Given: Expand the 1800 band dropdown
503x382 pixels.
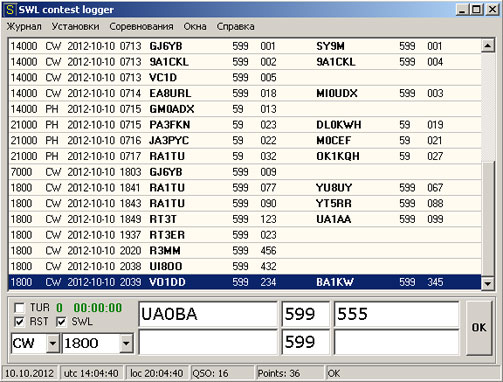Looking at the screenshot, I should (x=126, y=343).
